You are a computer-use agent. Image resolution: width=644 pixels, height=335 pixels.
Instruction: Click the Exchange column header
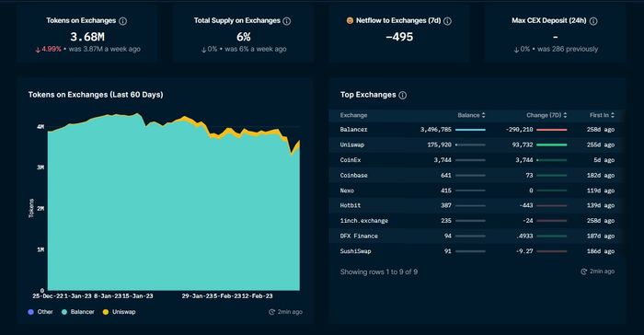click(x=353, y=115)
